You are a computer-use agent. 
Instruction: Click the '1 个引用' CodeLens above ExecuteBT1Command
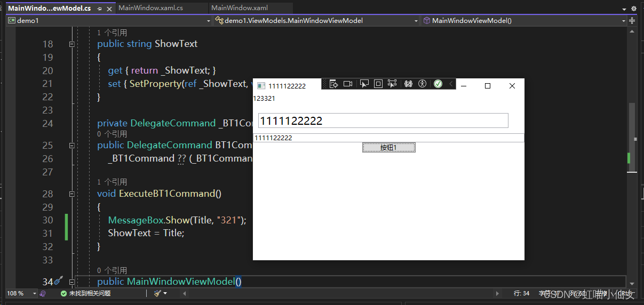[x=112, y=182]
